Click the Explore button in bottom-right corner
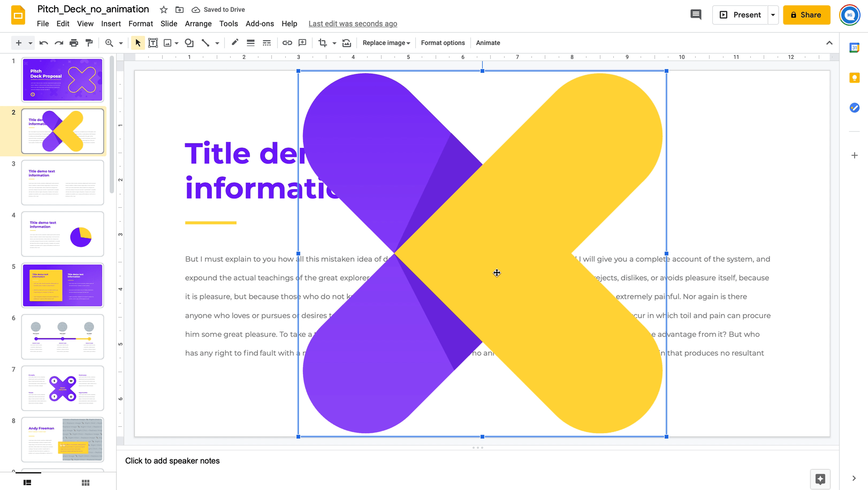The image size is (868, 490). tap(820, 479)
